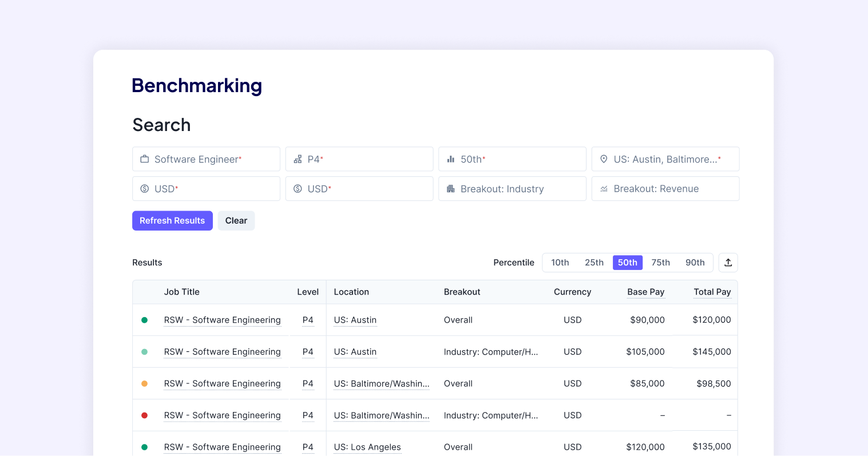Select the 90th percentile tab
Screen dimensions: 868x456
[x=695, y=263]
